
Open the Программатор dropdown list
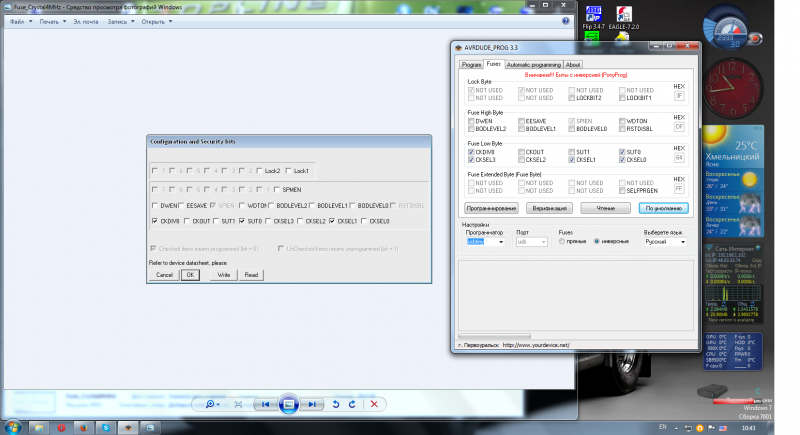500,241
